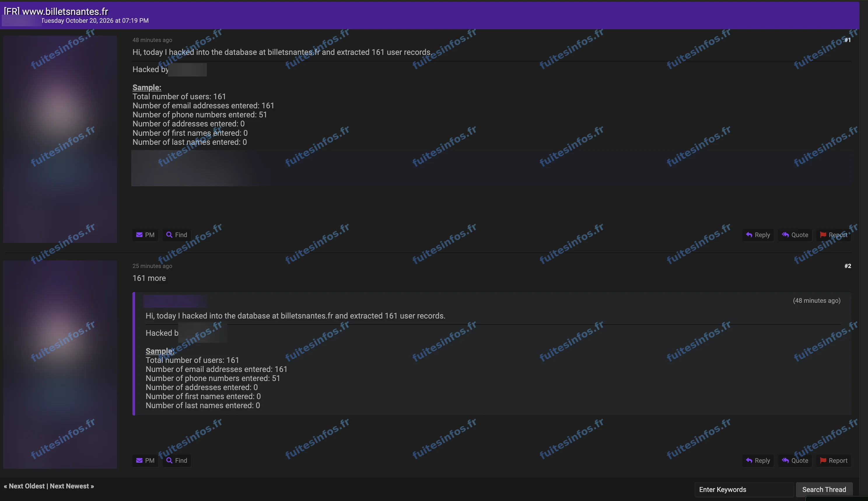Click the second post's blurred avatar
This screenshot has height=501, width=868.
[x=60, y=365]
